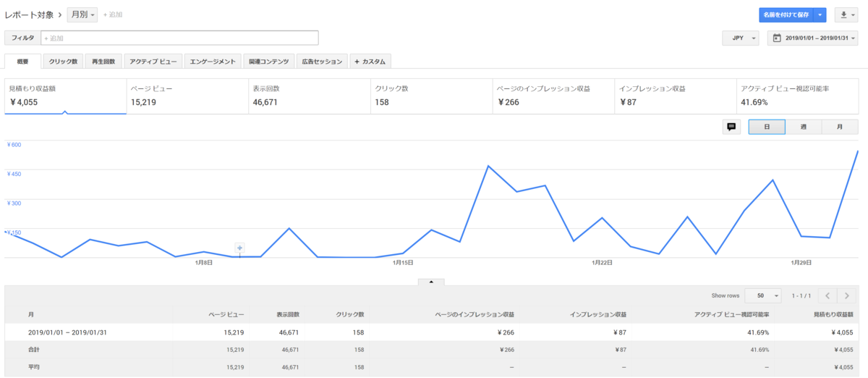
Task: Open the download report icon menu
Action: [x=846, y=15]
